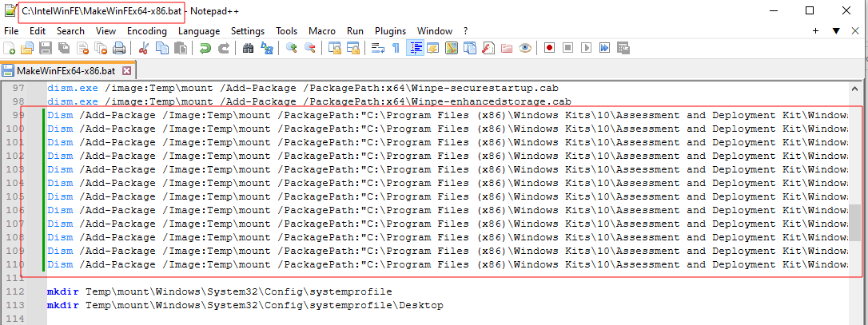
Task: Start macro recording with the red dot
Action: pyautogui.click(x=550, y=49)
